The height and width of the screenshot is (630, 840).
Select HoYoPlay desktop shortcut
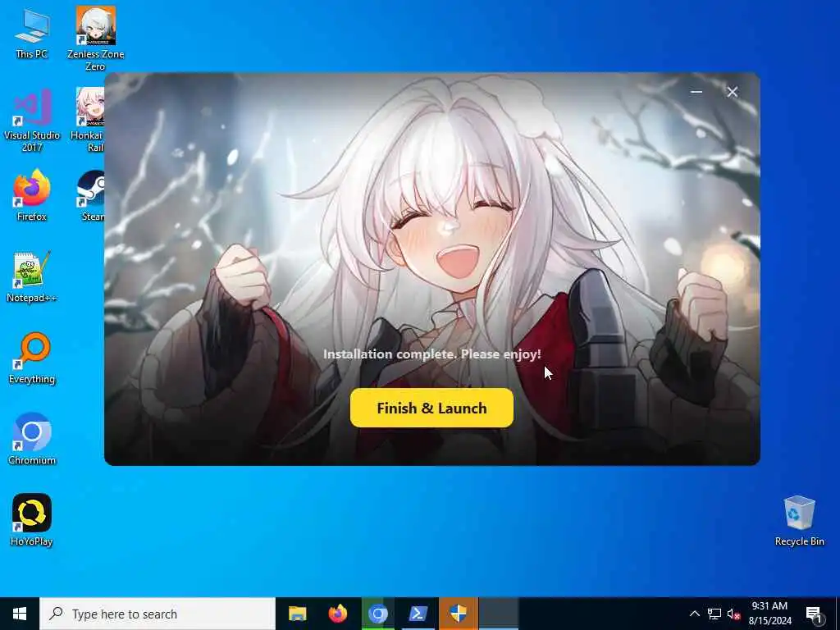pyautogui.click(x=32, y=520)
